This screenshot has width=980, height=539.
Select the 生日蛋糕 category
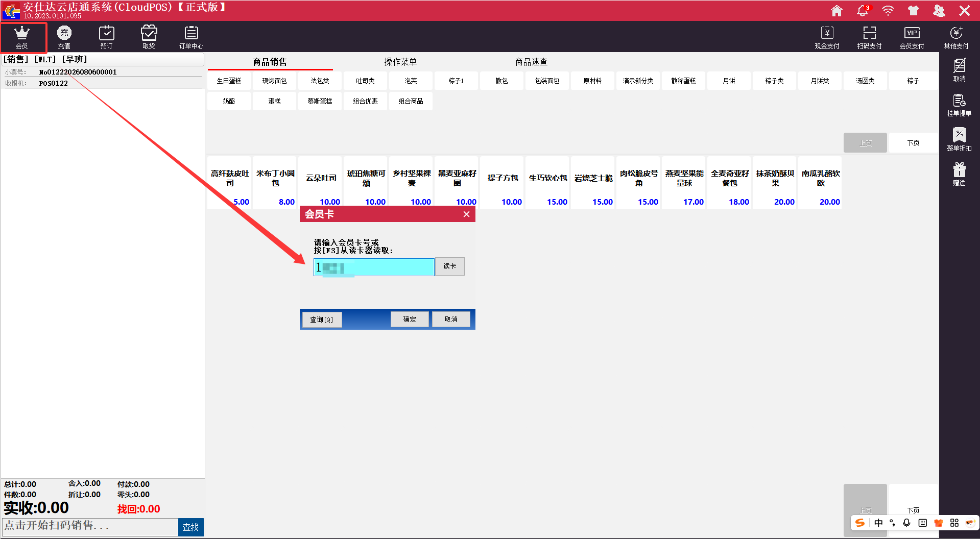click(x=229, y=81)
